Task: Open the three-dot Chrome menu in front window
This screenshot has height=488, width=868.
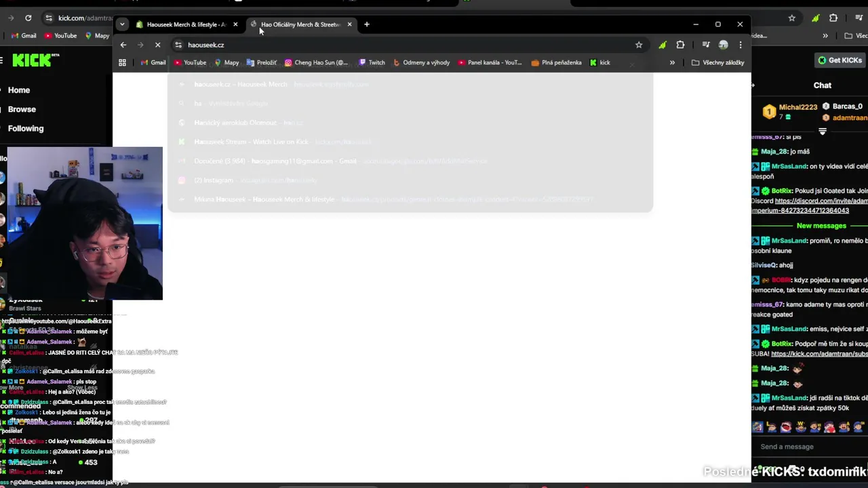Action: pos(740,45)
